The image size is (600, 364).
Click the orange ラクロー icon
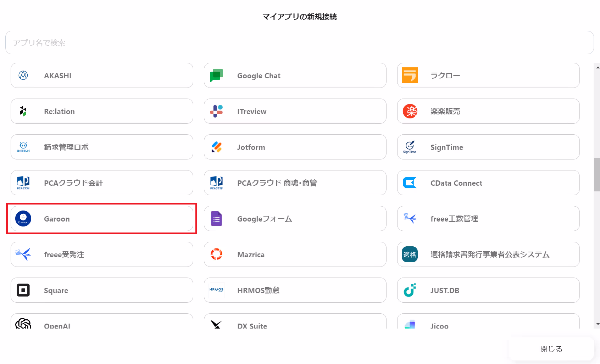coord(410,75)
